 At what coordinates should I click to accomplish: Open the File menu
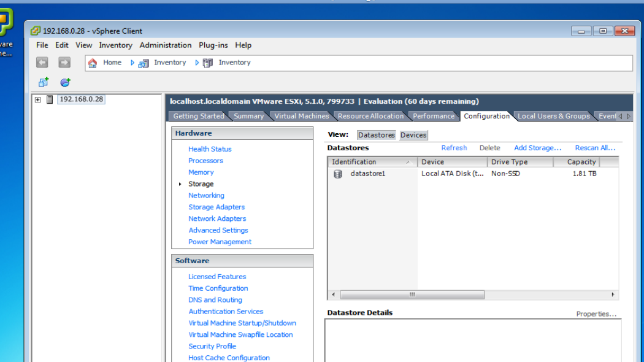tap(42, 45)
